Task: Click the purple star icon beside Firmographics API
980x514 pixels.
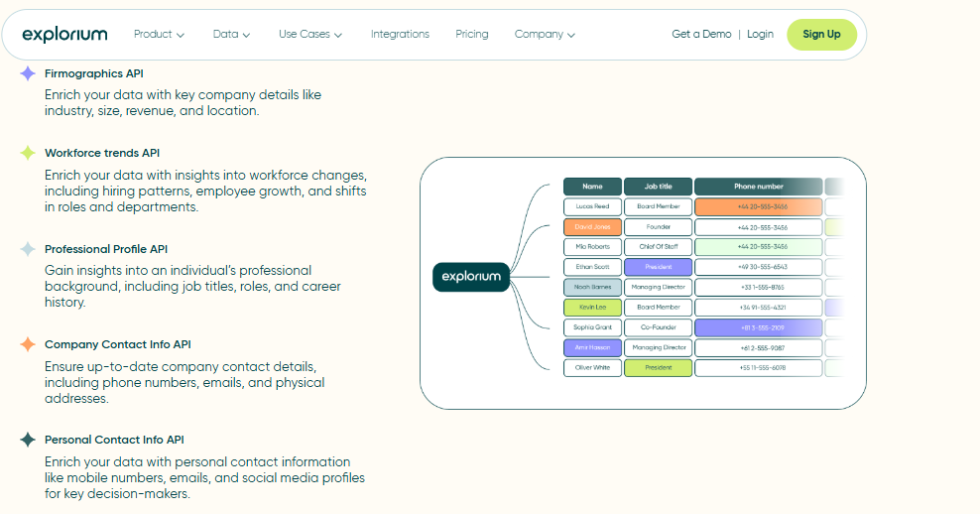Action: click(x=28, y=73)
